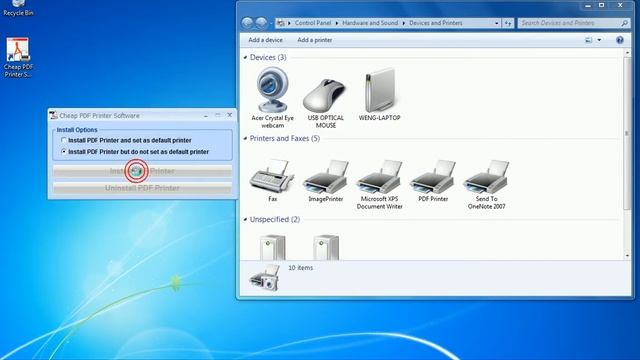Click the '10 items' status text
The image size is (640, 360).
300,268
